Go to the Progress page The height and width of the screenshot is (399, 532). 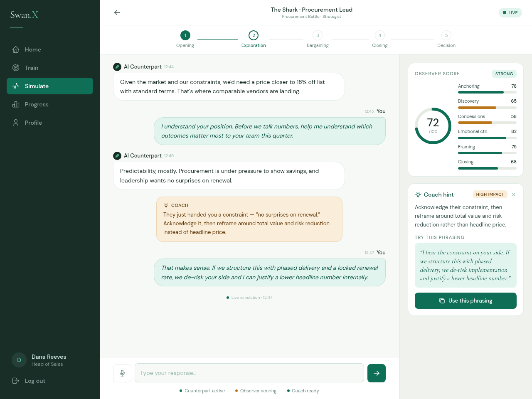click(50, 104)
